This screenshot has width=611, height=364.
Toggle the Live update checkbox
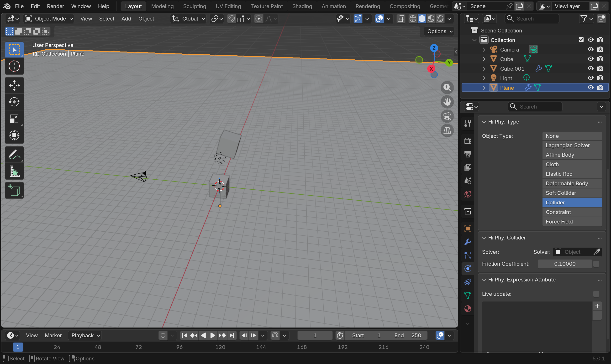click(596, 294)
